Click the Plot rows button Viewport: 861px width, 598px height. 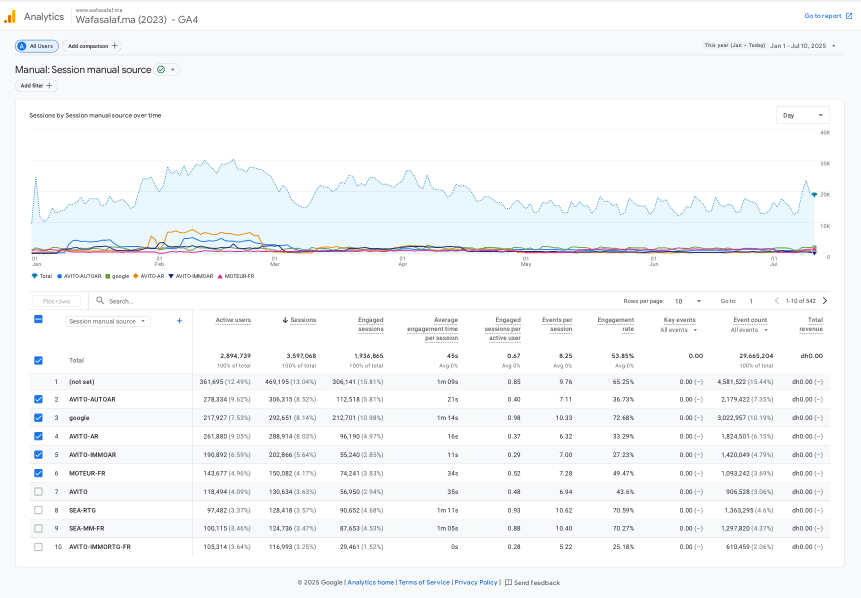pyautogui.click(x=56, y=301)
